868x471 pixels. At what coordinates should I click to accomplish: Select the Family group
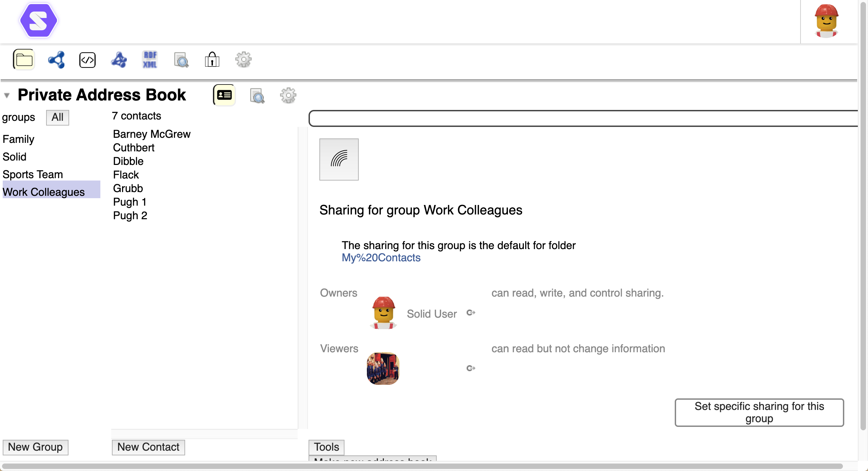pyautogui.click(x=18, y=139)
